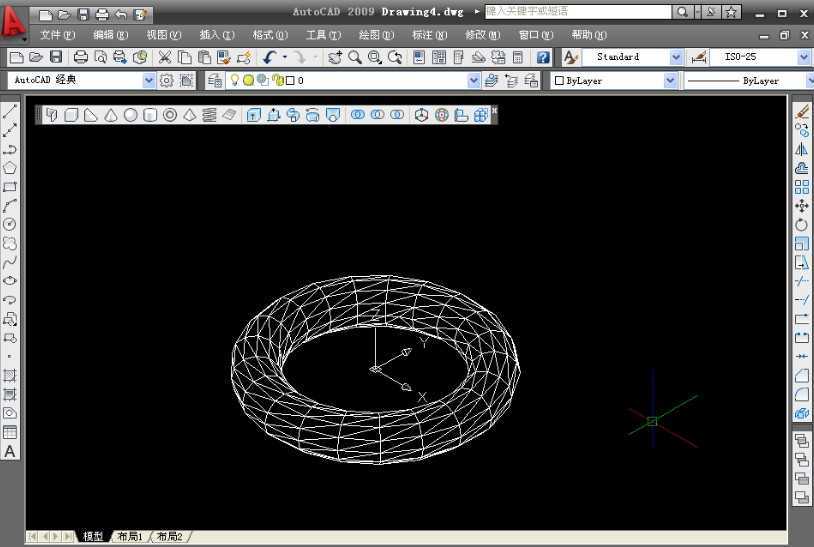The width and height of the screenshot is (814, 547).
Task: Open the 视图(V) menu
Action: 164,35
